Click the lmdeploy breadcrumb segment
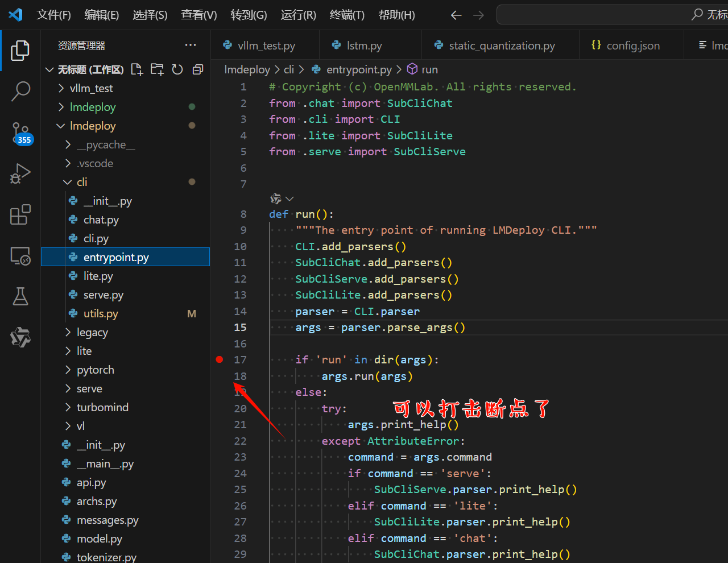The height and width of the screenshot is (563, 728). 247,69
